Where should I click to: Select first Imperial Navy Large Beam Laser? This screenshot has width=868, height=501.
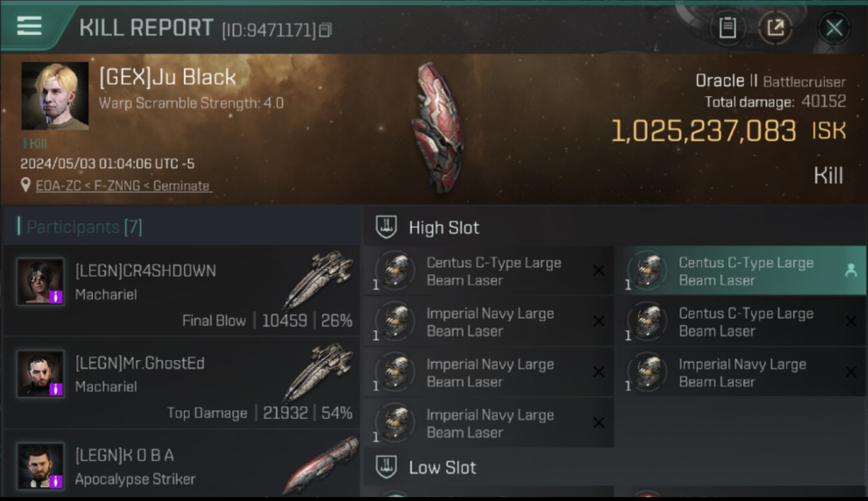click(x=489, y=322)
